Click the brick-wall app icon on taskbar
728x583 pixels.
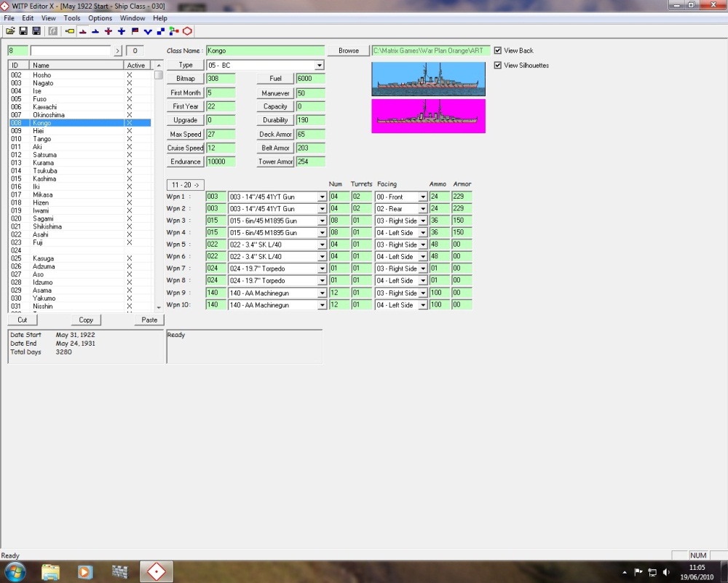[x=120, y=572]
